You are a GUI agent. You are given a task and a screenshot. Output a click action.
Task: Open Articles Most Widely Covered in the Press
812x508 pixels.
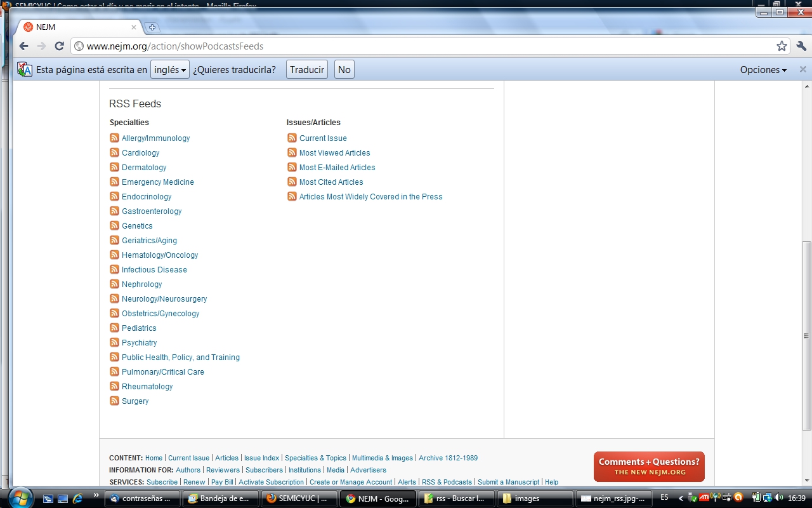tap(370, 196)
